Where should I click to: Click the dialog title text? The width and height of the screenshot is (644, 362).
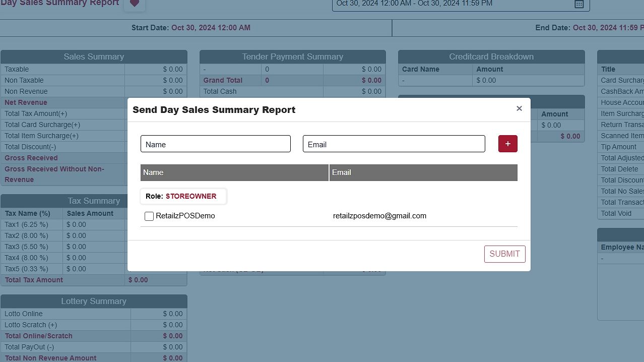coord(214,110)
